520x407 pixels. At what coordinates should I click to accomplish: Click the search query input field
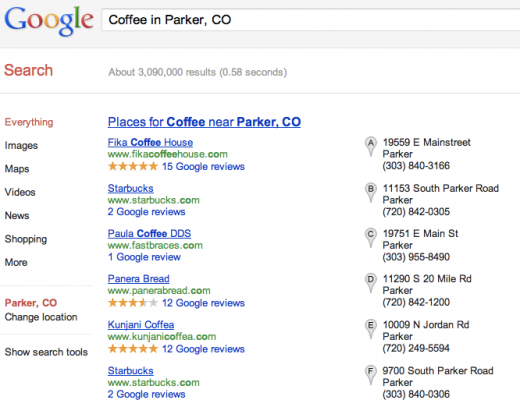point(311,20)
